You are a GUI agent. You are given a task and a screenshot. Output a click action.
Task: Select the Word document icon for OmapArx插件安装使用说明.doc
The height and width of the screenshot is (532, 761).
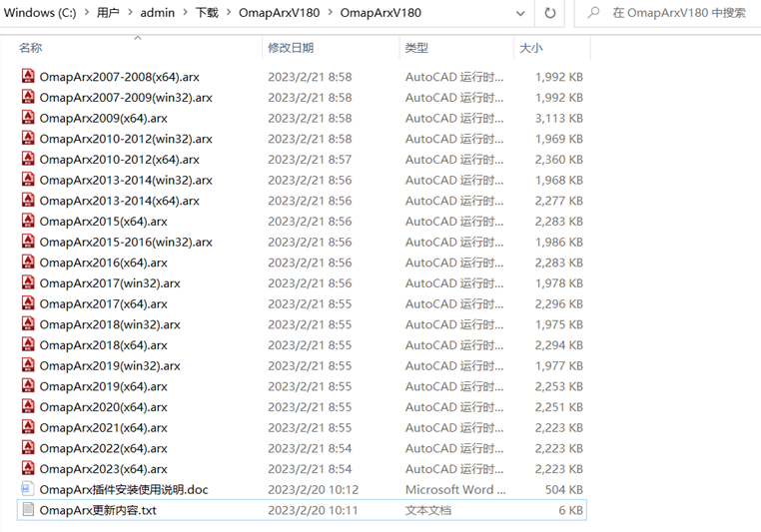pos(28,489)
